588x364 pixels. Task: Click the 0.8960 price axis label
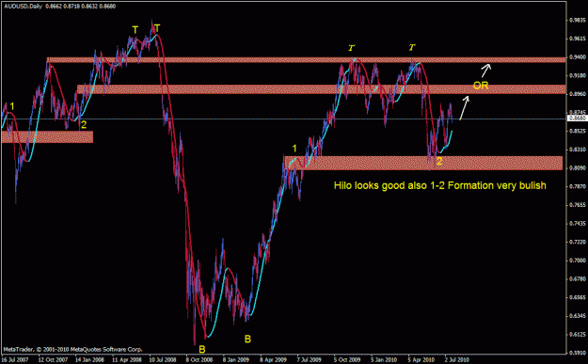pyautogui.click(x=578, y=94)
